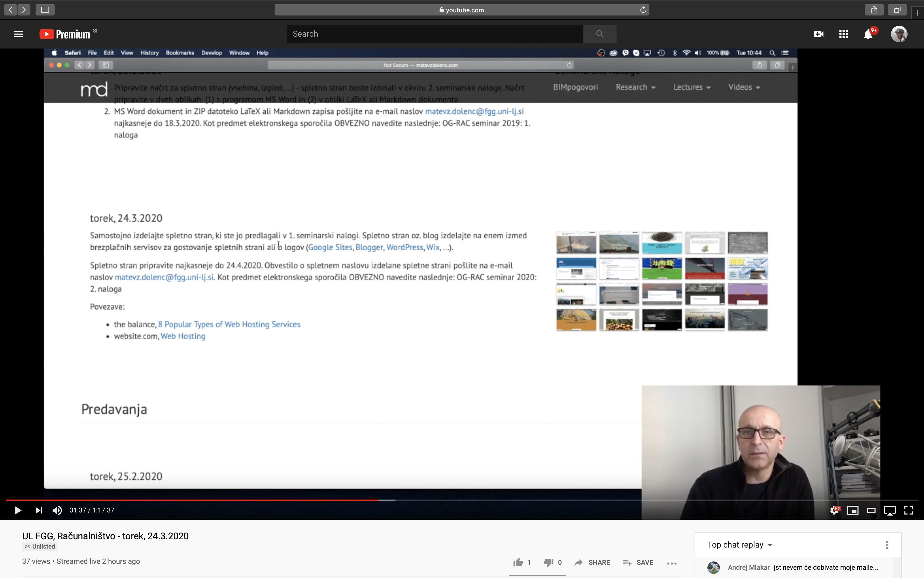Open account avatar menu
Screen dimensions: 924x578
pyautogui.click(x=899, y=34)
